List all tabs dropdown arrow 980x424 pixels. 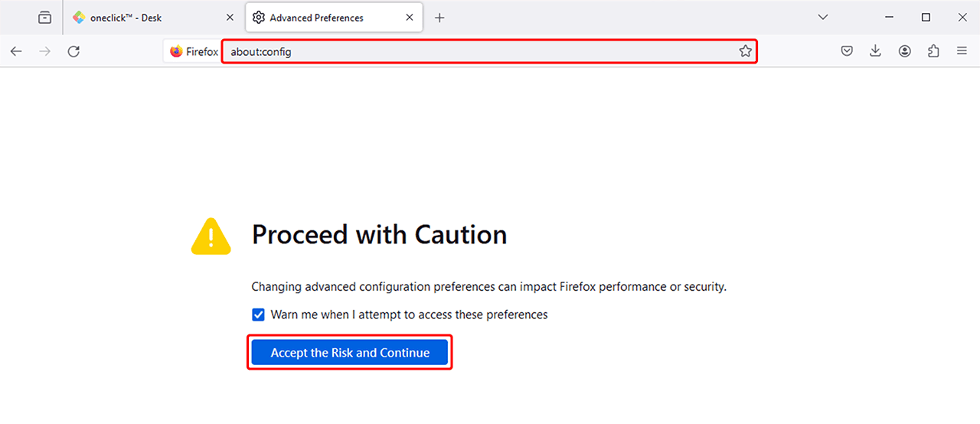tap(822, 17)
